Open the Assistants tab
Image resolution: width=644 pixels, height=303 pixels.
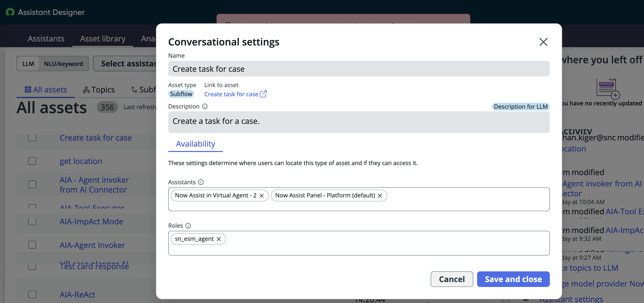[46, 39]
